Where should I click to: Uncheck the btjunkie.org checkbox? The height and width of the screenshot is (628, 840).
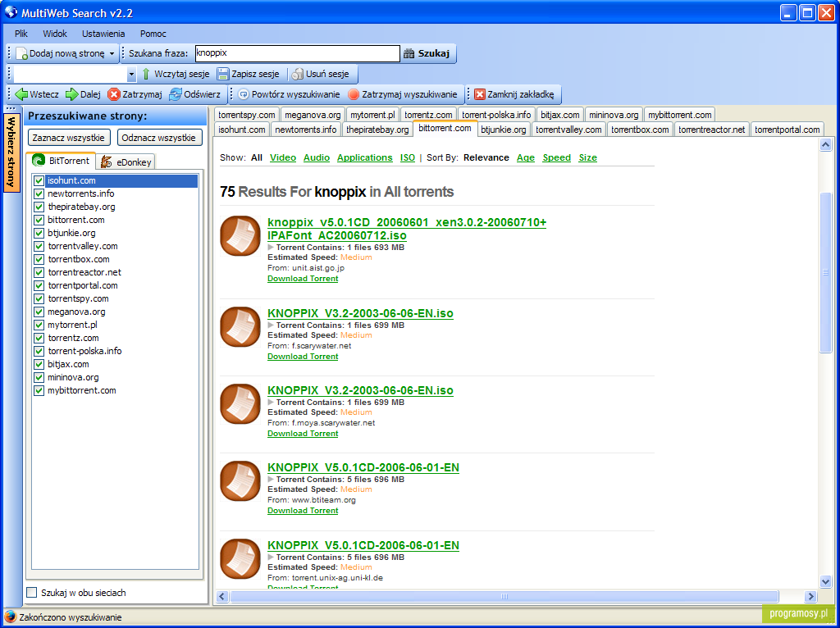(39, 233)
